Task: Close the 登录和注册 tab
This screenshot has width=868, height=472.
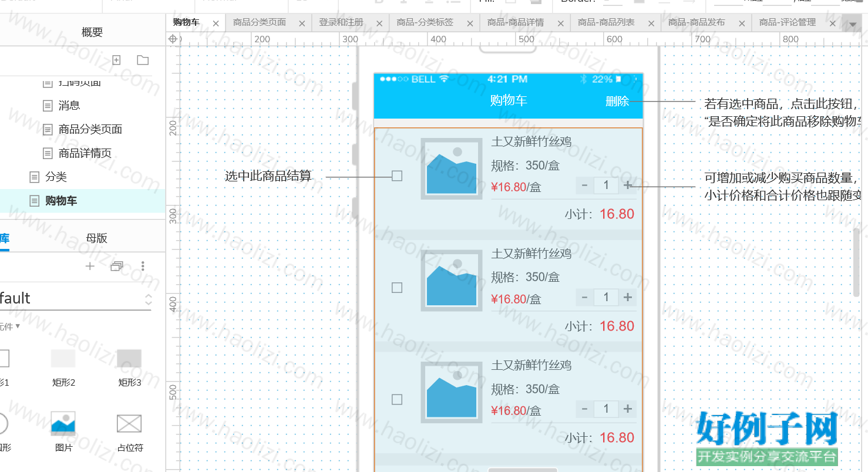Action: click(379, 23)
